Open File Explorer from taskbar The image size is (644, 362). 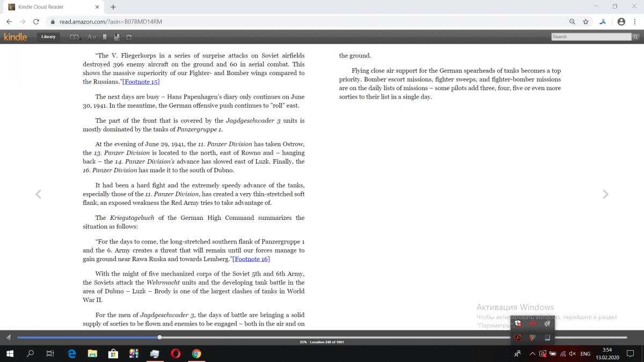(92, 353)
